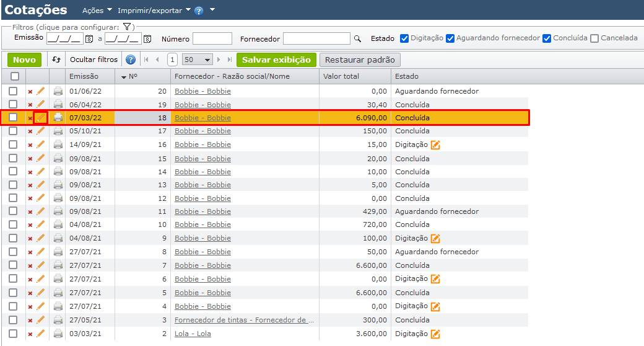The height and width of the screenshot is (346, 644).
Task: Toggle the select-all checkbox in table header
Action: point(15,76)
